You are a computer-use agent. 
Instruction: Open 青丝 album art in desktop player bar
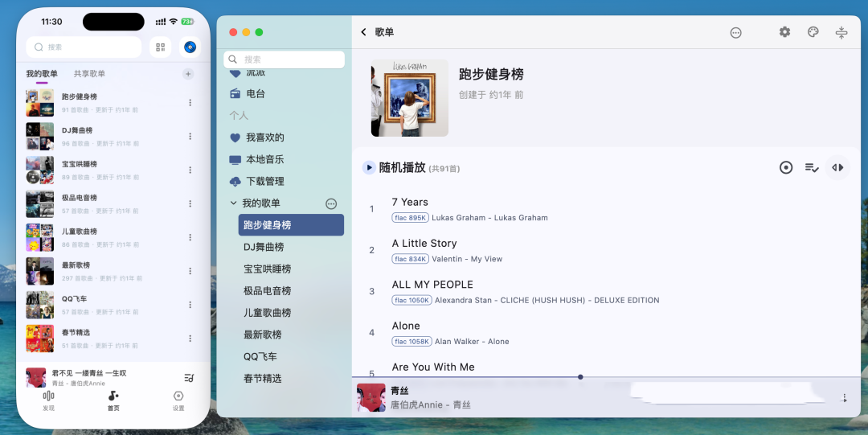click(x=371, y=397)
